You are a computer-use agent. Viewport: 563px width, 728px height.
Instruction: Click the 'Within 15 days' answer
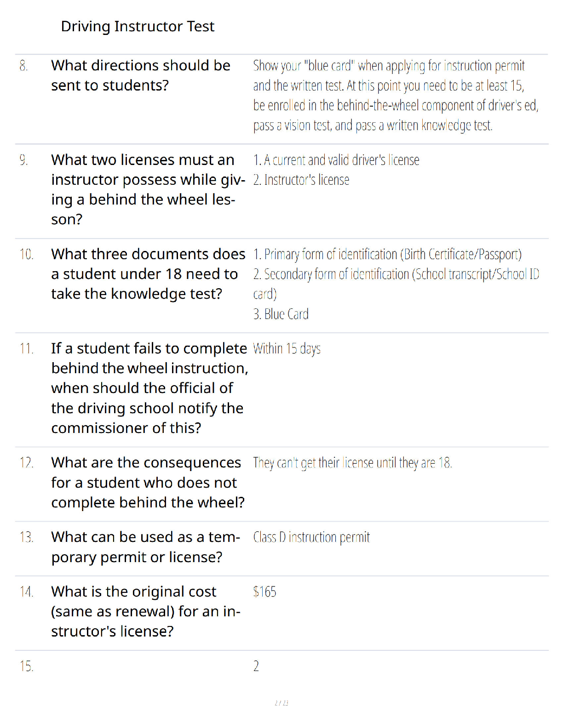click(287, 349)
